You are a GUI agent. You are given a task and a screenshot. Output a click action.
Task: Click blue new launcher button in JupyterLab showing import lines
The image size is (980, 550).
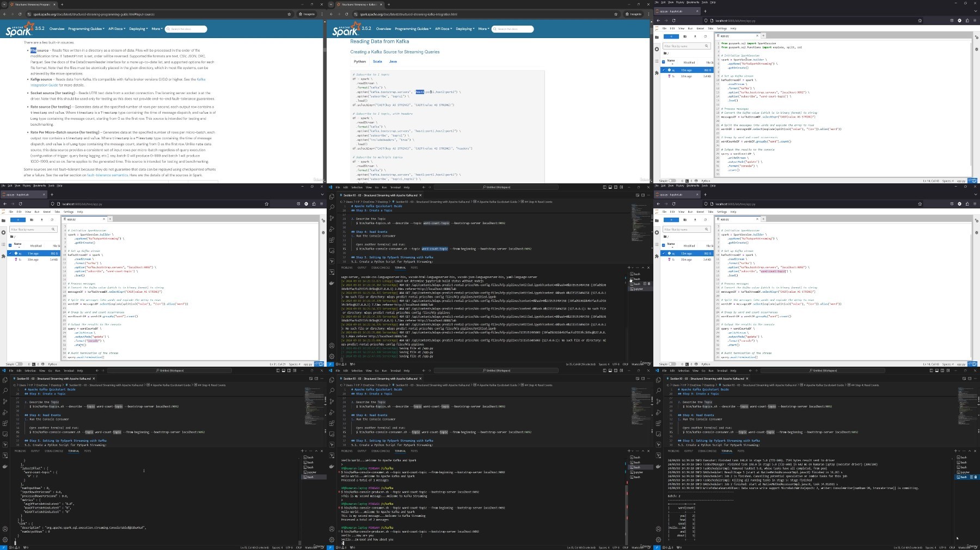tap(671, 36)
